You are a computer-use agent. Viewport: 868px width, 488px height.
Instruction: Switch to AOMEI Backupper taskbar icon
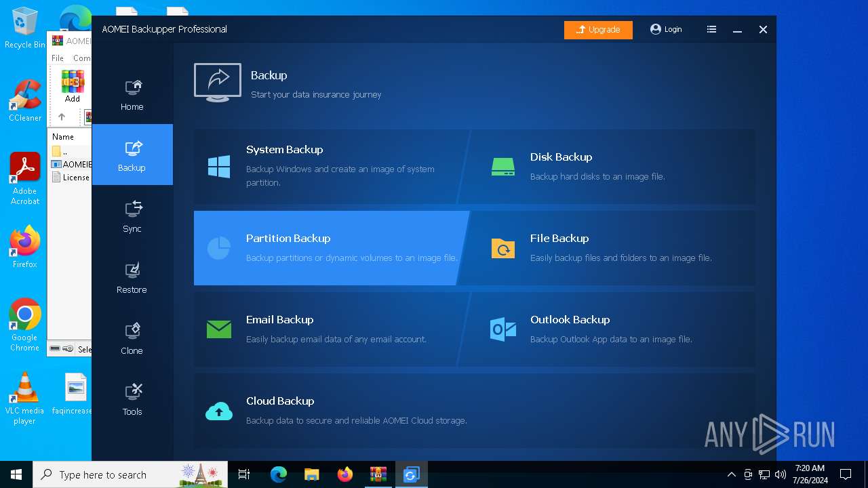tap(411, 475)
